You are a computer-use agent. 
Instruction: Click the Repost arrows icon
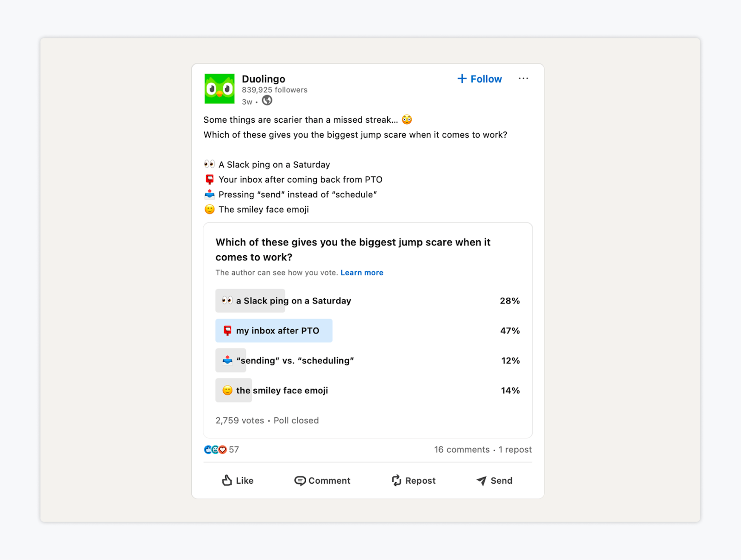(x=396, y=481)
